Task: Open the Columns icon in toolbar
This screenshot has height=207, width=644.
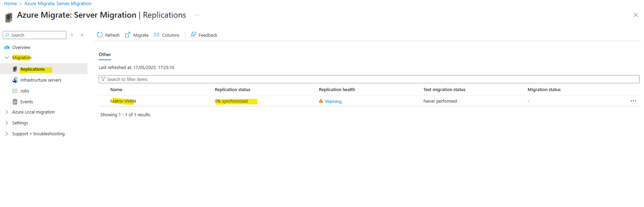Action: point(157,35)
